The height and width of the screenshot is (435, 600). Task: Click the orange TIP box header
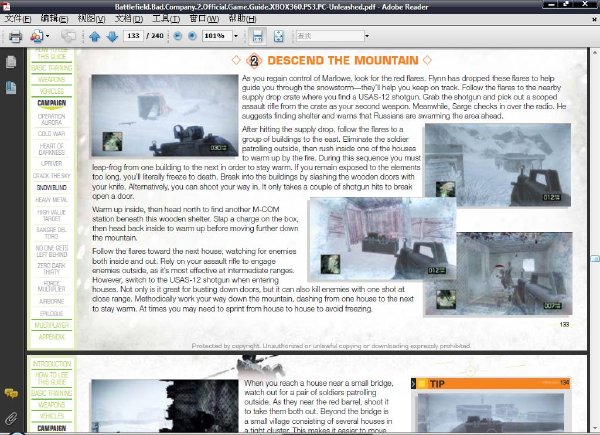491,383
